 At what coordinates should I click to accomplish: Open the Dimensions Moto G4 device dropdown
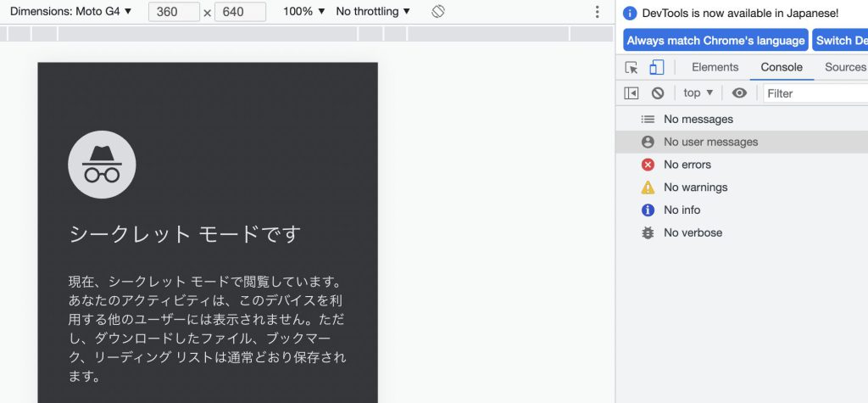pos(71,11)
